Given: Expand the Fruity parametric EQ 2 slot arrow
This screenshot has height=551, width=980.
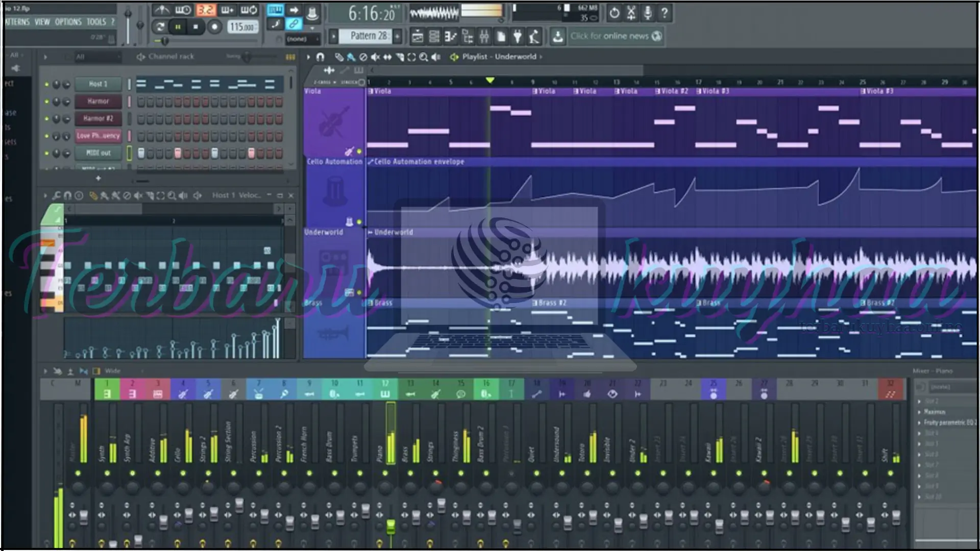Looking at the screenshot, I should (x=920, y=422).
